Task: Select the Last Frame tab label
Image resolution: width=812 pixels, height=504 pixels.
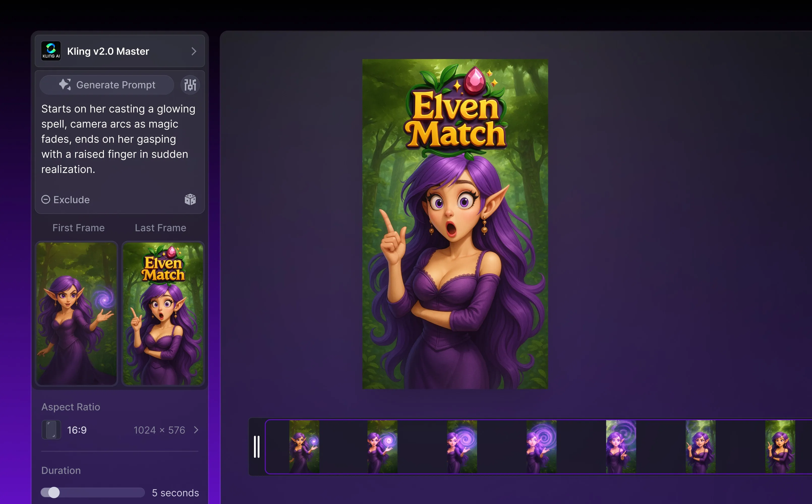Action: (160, 228)
